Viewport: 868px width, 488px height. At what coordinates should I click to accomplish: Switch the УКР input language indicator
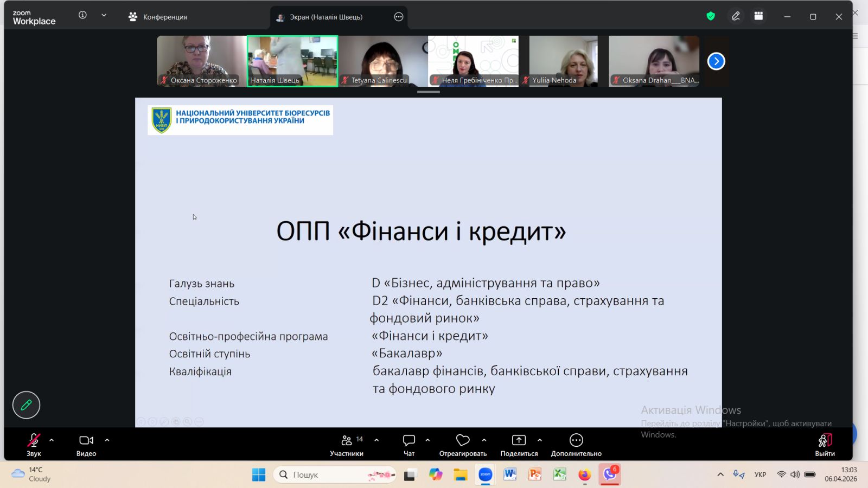click(x=760, y=474)
